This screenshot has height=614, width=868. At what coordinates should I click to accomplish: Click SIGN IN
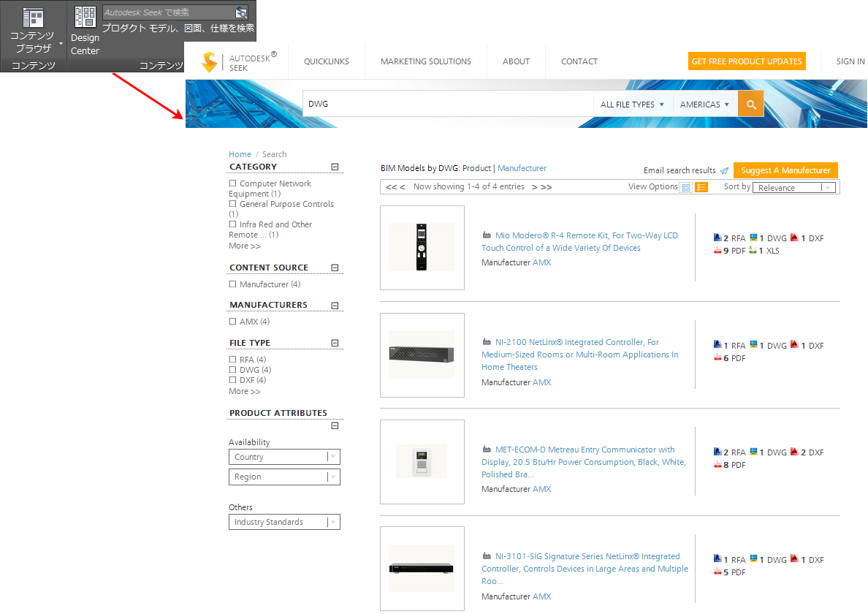pos(850,61)
